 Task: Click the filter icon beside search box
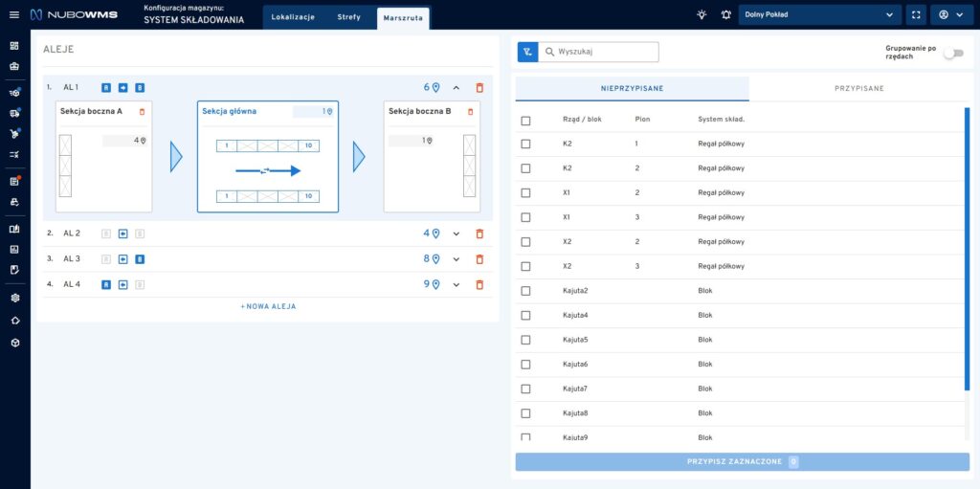click(x=527, y=53)
